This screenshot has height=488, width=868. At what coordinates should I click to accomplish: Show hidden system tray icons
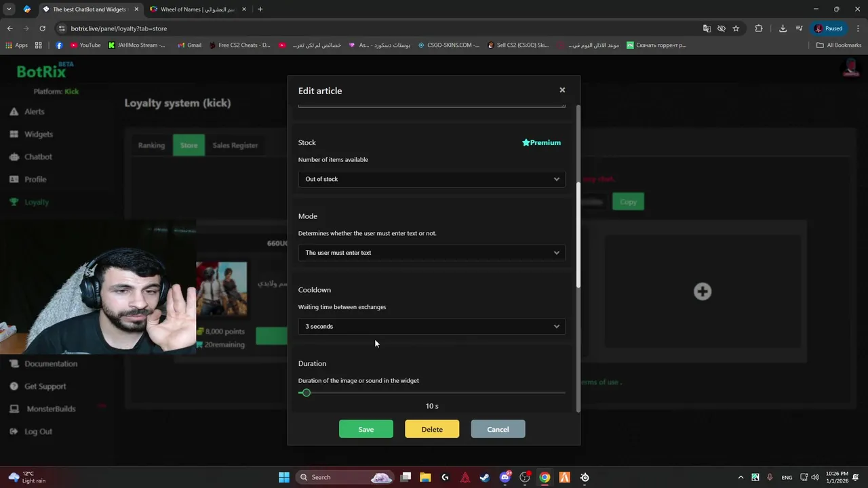(x=741, y=477)
